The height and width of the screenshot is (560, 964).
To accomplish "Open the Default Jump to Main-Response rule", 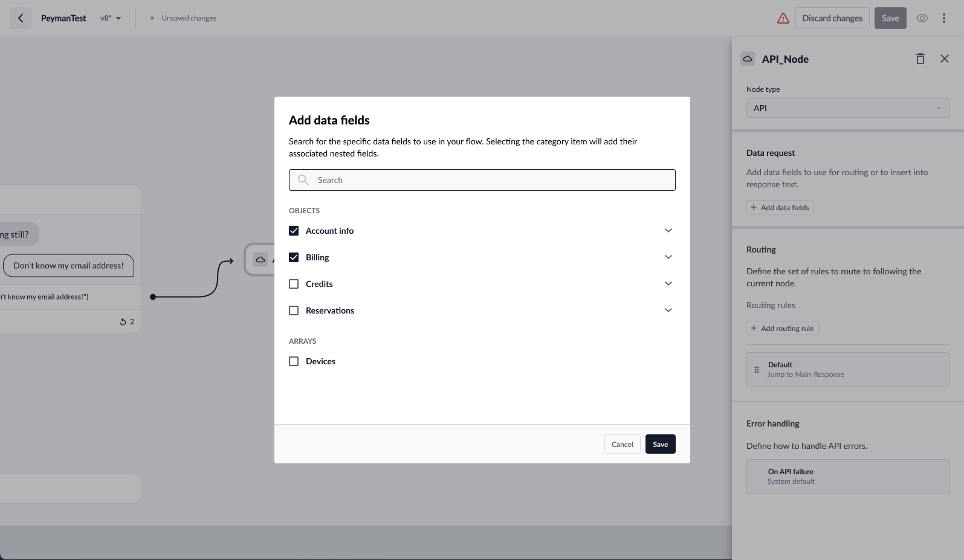I will [847, 370].
